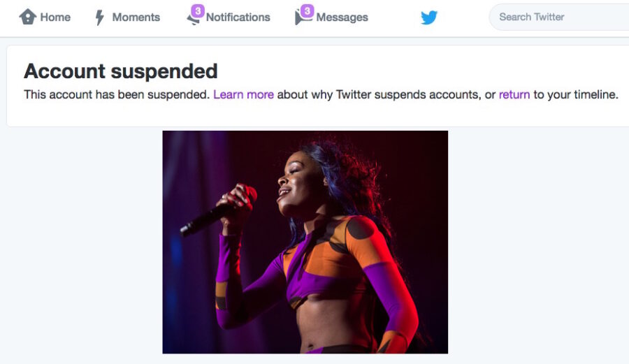This screenshot has height=364, width=629.
Task: Open the Messages text label
Action: tap(342, 17)
